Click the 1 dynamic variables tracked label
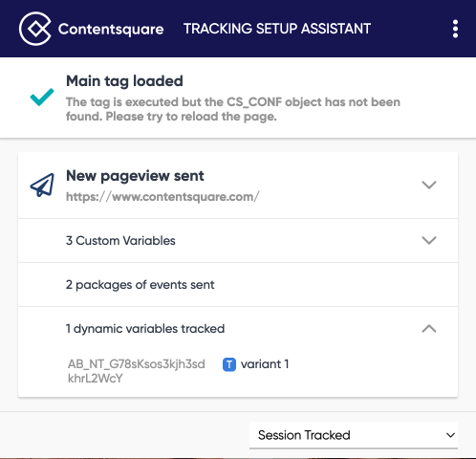Image resolution: width=476 pixels, height=459 pixels. [145, 329]
